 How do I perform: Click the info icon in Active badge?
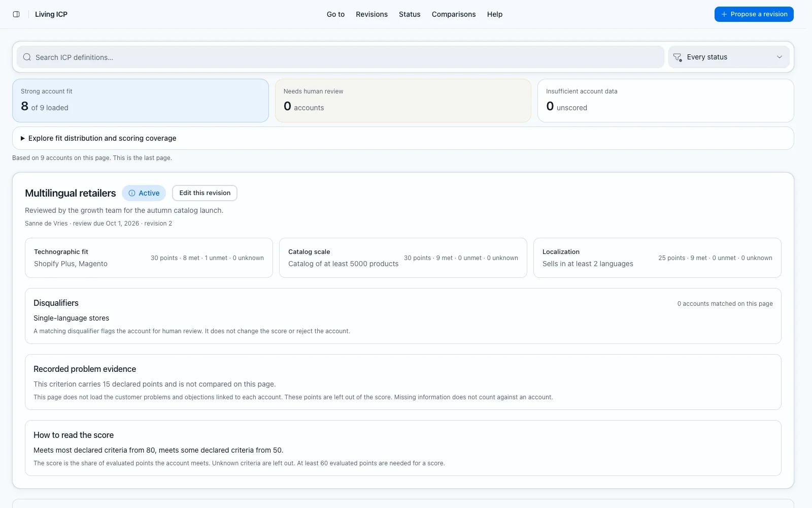point(132,193)
